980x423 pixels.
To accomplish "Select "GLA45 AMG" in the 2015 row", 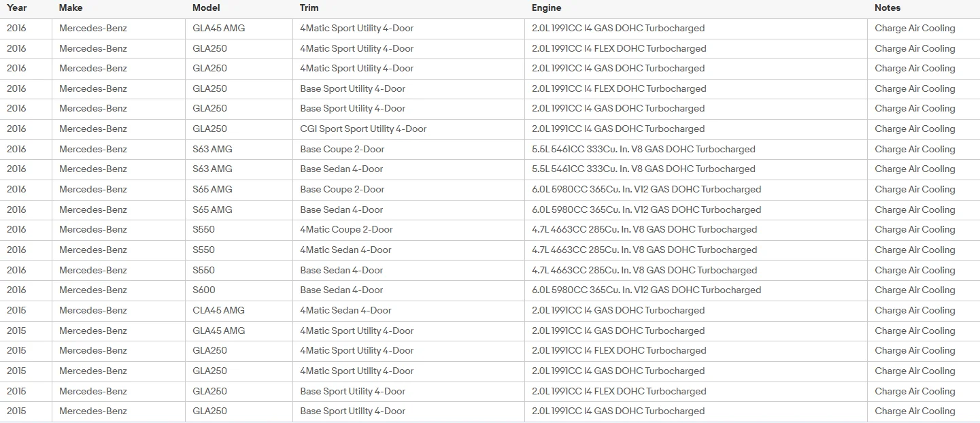I will 218,331.
